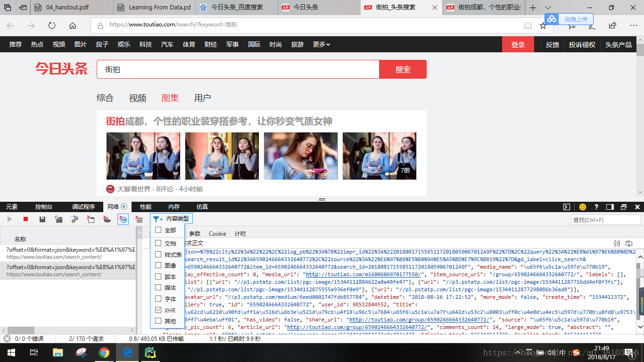Screen dimensions: 644x362
Task: Switch to the 性能 devtools tab
Action: (x=146, y=207)
